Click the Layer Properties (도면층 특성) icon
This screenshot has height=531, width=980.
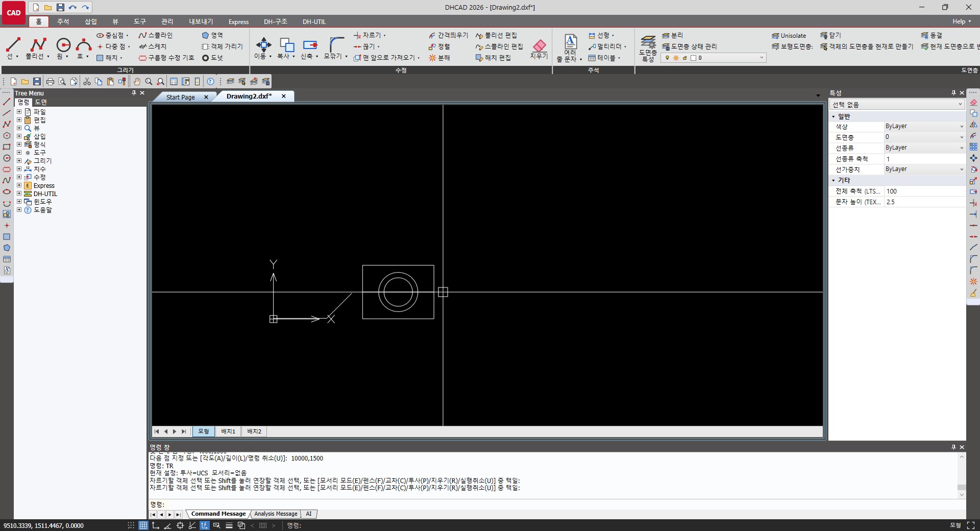(x=648, y=48)
